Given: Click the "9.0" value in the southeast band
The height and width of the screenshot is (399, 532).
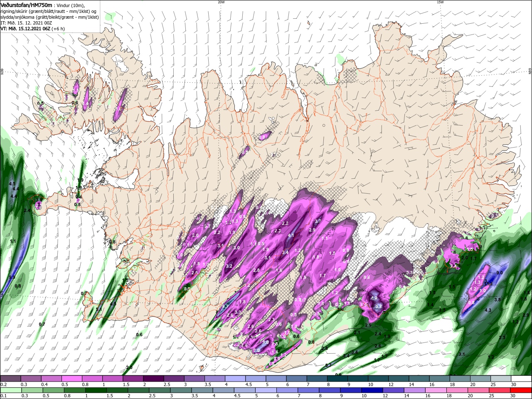Looking at the screenshot, I should click(x=500, y=273).
